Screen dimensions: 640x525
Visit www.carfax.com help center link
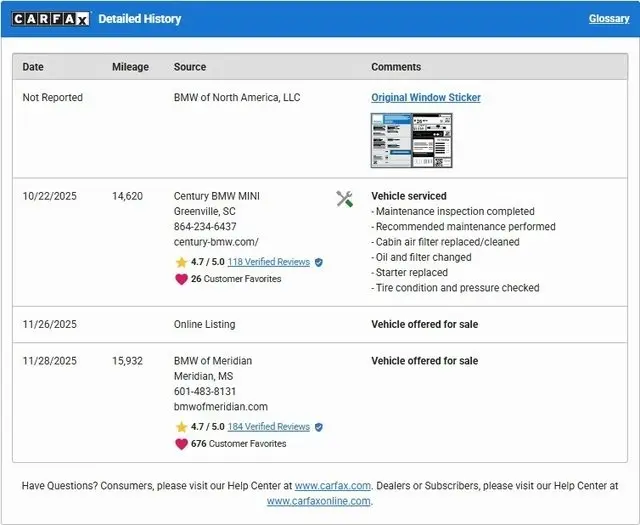tap(332, 486)
